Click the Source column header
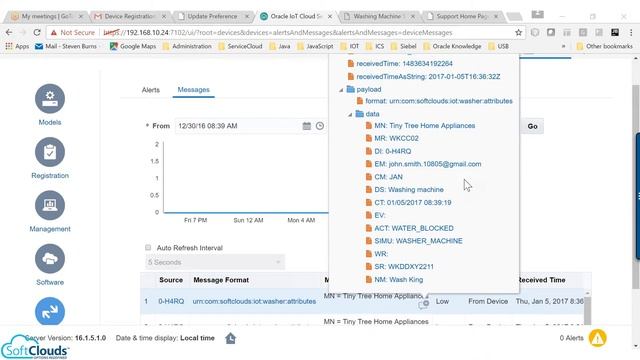The image size is (640, 360). click(171, 280)
